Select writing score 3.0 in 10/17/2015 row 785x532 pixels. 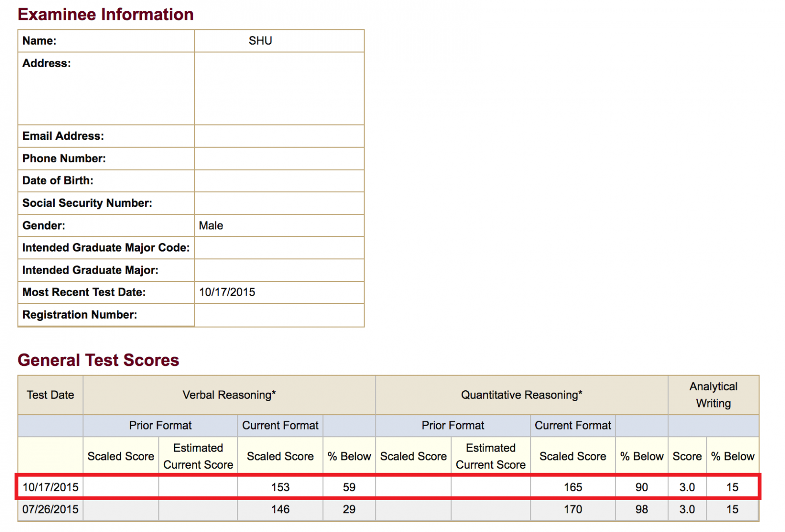(687, 487)
